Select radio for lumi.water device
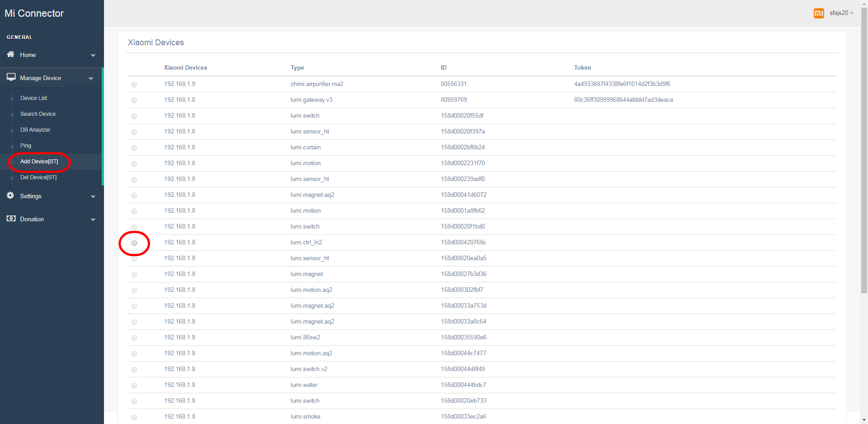Viewport: 868px width, 424px height. pos(134,386)
